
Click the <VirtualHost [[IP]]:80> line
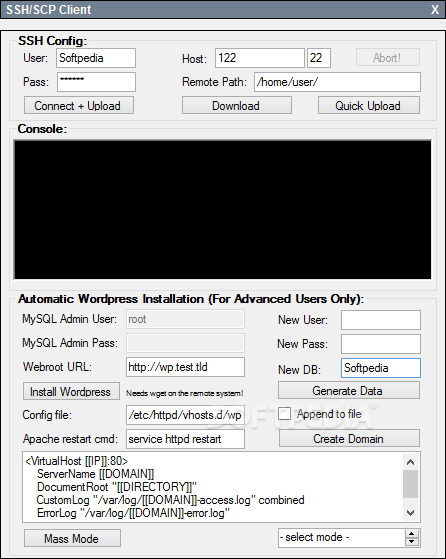76,461
